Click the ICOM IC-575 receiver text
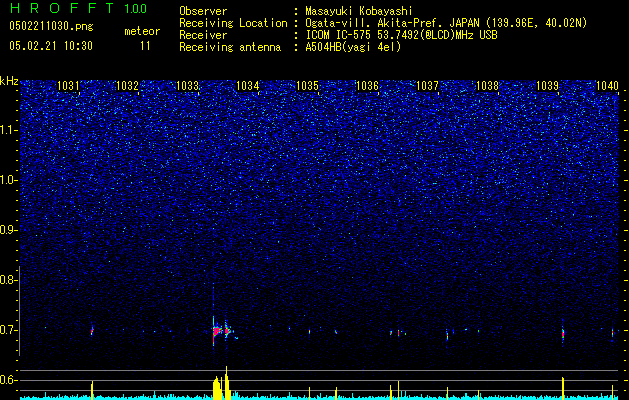The width and height of the screenshot is (629, 400). click(x=401, y=35)
